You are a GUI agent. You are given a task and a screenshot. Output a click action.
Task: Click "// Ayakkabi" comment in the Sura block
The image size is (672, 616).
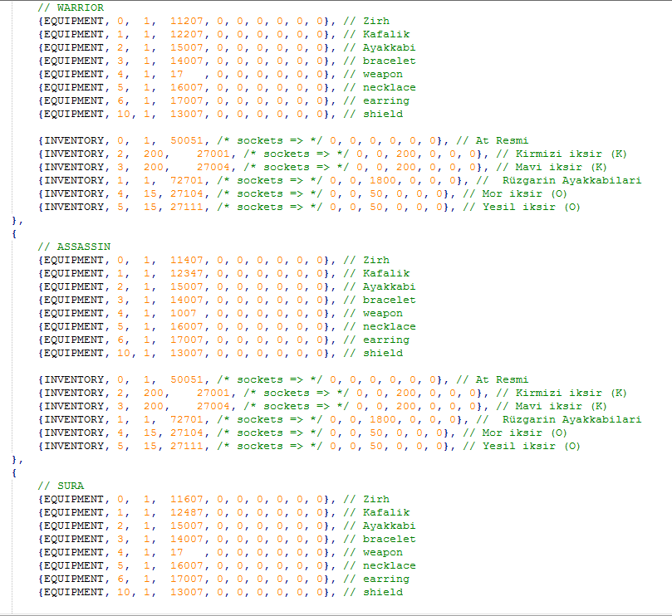[x=380, y=526]
